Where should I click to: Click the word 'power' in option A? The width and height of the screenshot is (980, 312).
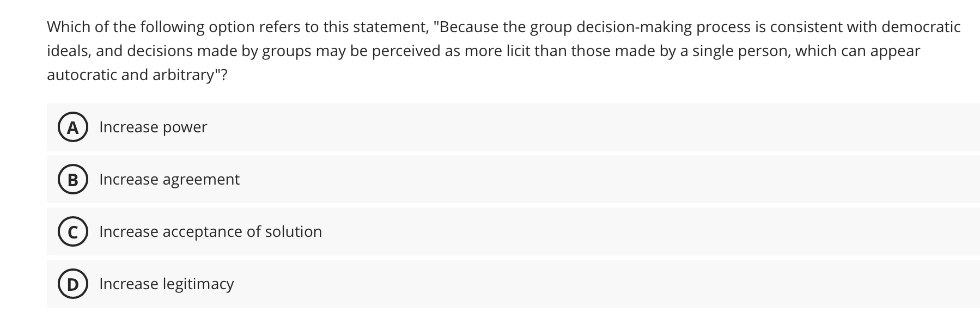[x=185, y=128]
